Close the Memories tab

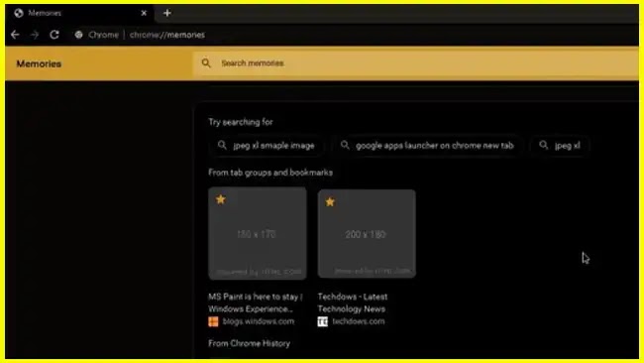144,13
